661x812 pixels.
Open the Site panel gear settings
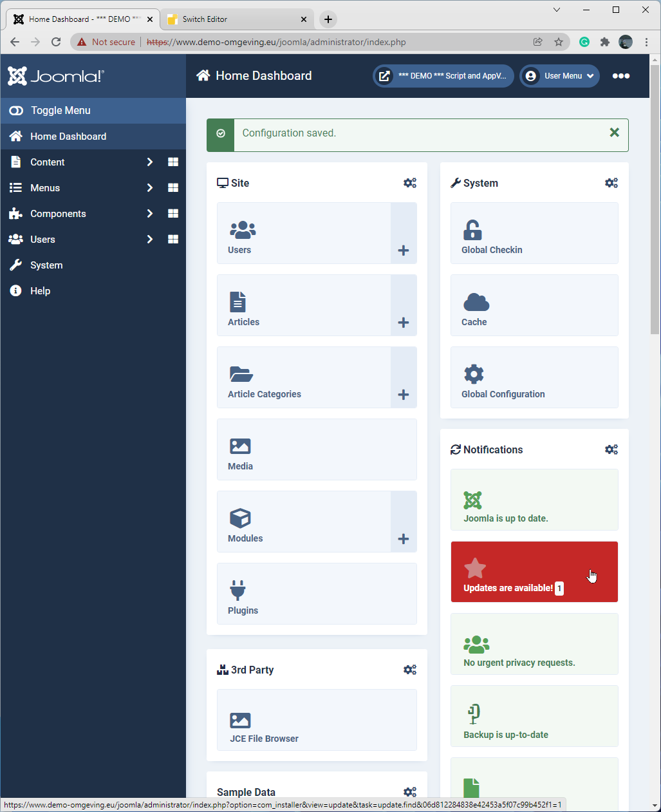pyautogui.click(x=409, y=183)
